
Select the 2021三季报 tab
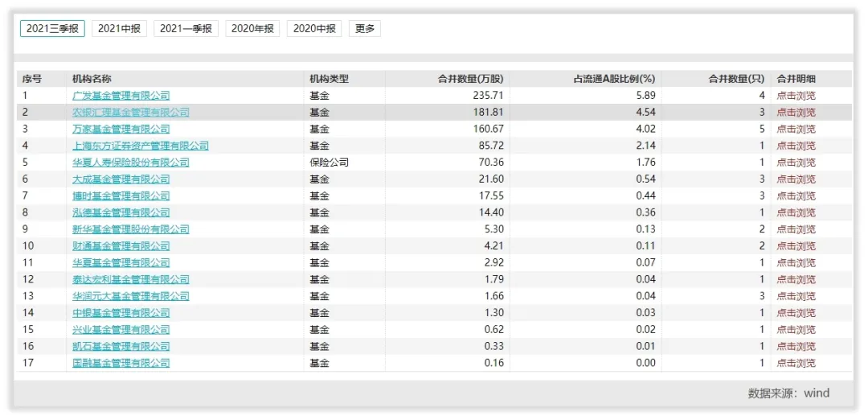pos(52,29)
